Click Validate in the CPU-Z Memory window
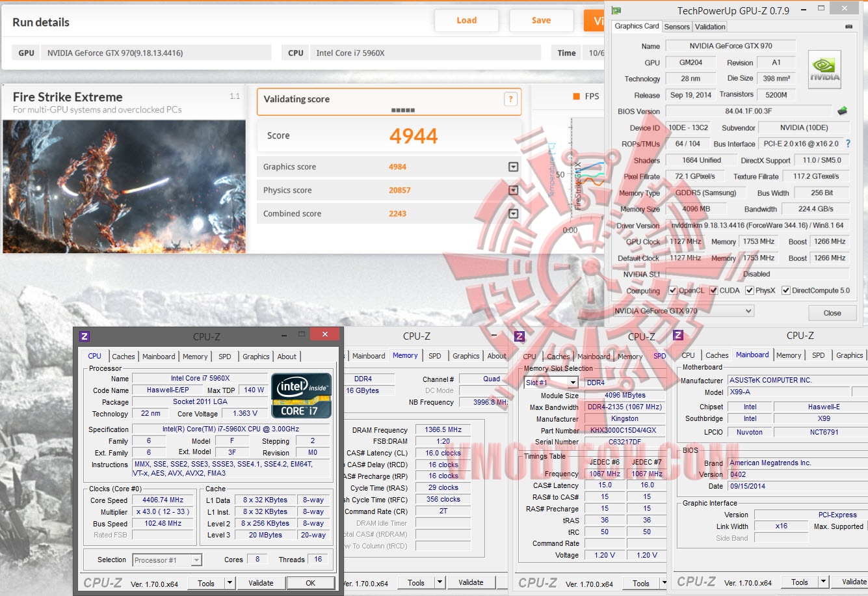868x596 pixels. (x=471, y=583)
